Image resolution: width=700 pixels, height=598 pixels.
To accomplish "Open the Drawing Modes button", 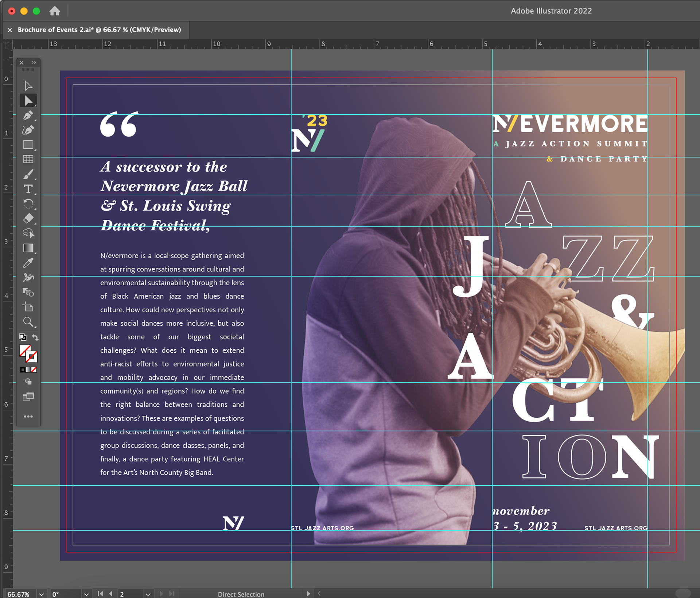I will tap(28, 382).
